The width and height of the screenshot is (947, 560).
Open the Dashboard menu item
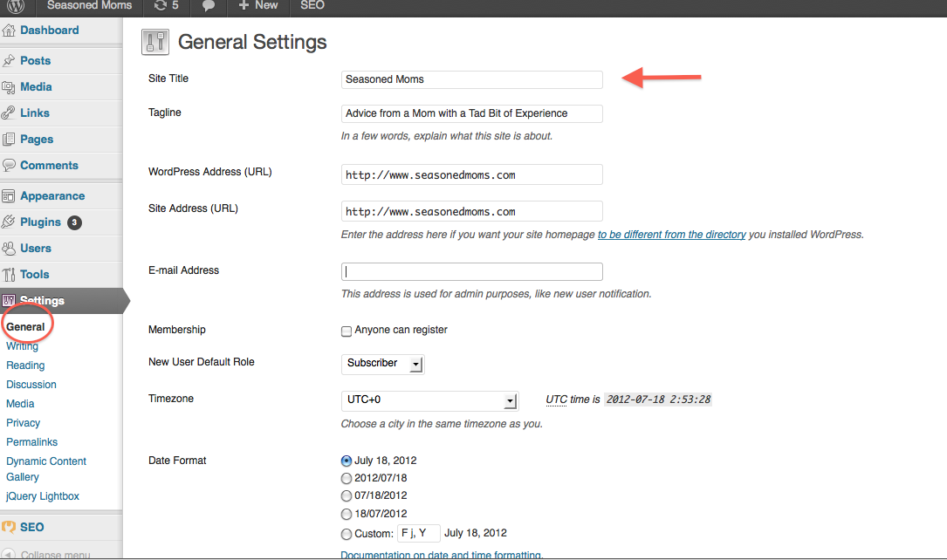point(50,31)
